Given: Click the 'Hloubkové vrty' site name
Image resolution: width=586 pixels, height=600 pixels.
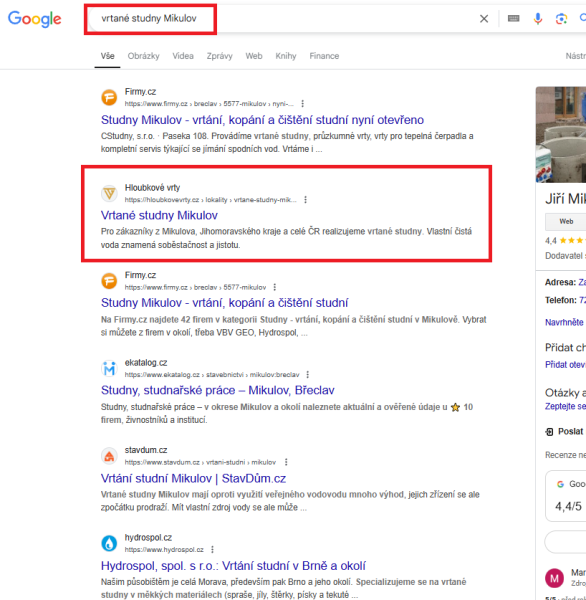Looking at the screenshot, I should coord(152,188).
